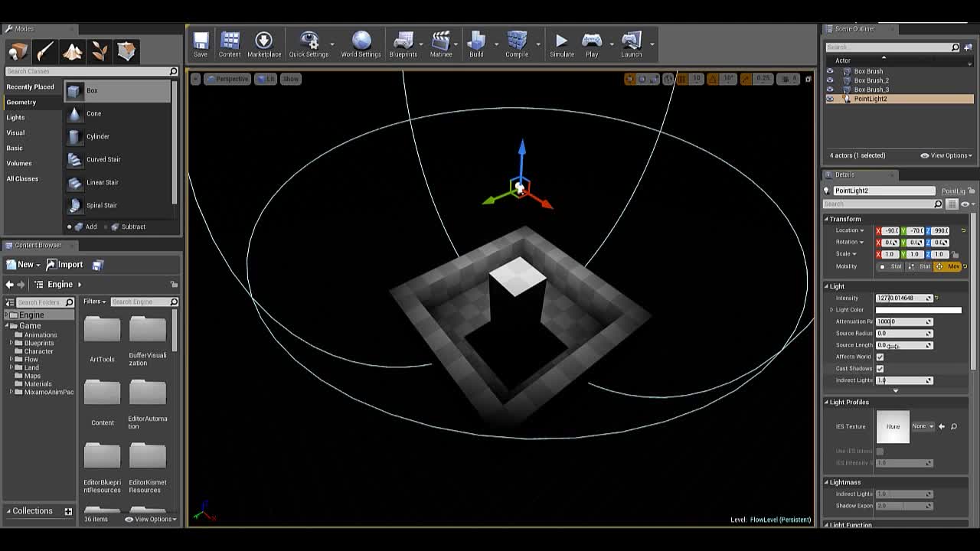
Task: Expand the Light Color property
Action: coord(831,310)
